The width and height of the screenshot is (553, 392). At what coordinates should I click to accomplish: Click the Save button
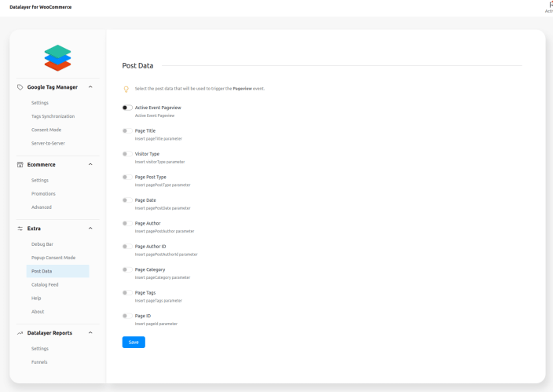point(134,342)
